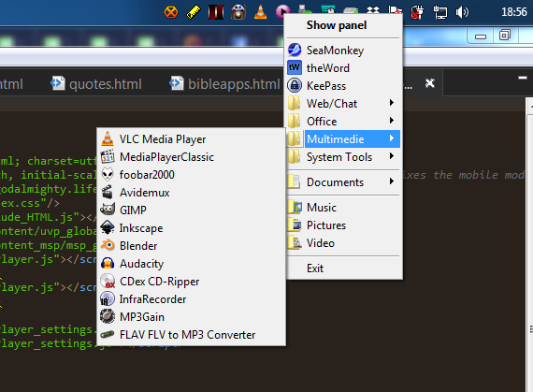Start foobar2000 audio player

point(191,175)
